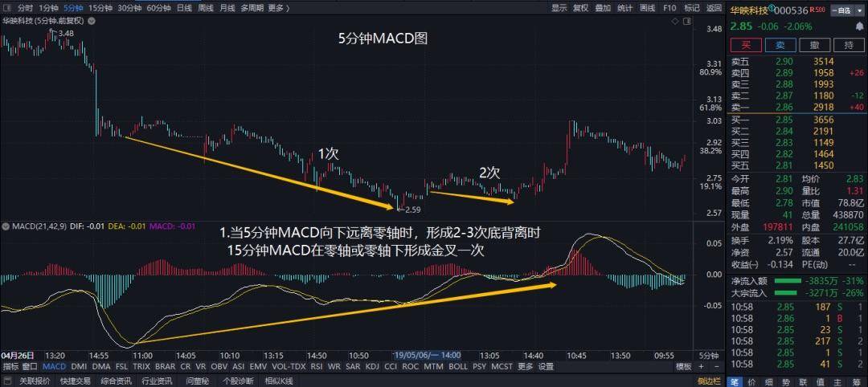The width and height of the screenshot is (868, 387).
Task: Click the red 买 buy button
Action: pos(746,45)
